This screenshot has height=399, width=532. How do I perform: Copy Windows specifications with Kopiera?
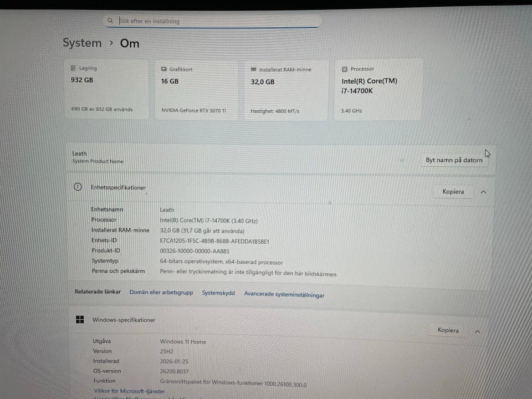448,330
